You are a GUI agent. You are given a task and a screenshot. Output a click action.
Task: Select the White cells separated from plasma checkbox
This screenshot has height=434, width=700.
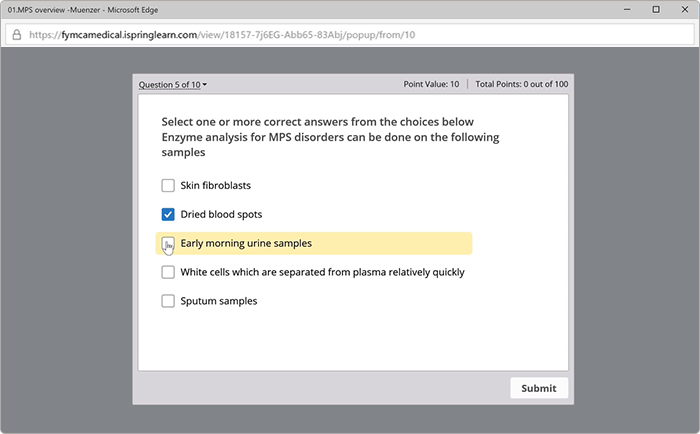click(168, 272)
